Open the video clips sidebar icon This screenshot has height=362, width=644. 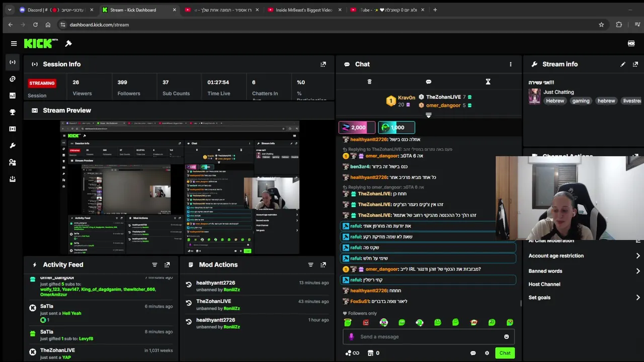(13, 129)
